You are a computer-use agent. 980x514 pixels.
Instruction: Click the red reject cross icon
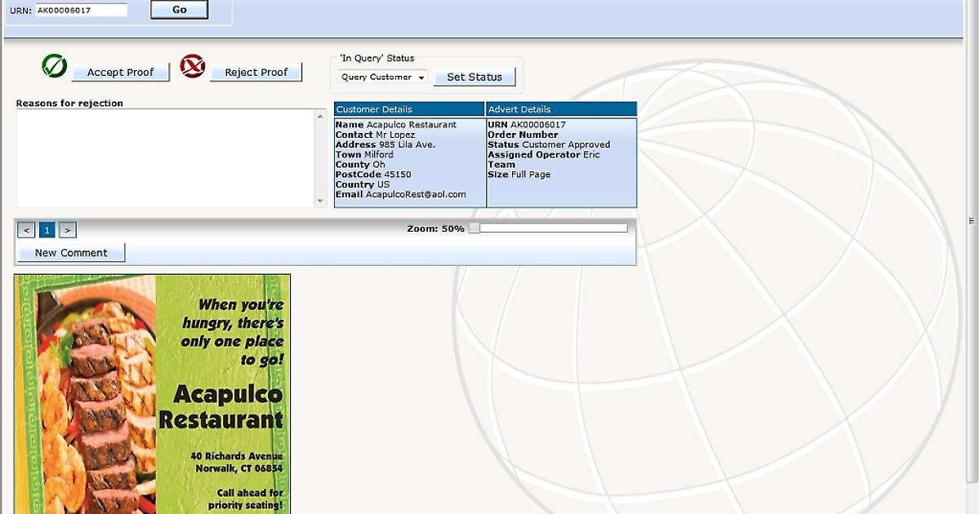pyautogui.click(x=193, y=66)
